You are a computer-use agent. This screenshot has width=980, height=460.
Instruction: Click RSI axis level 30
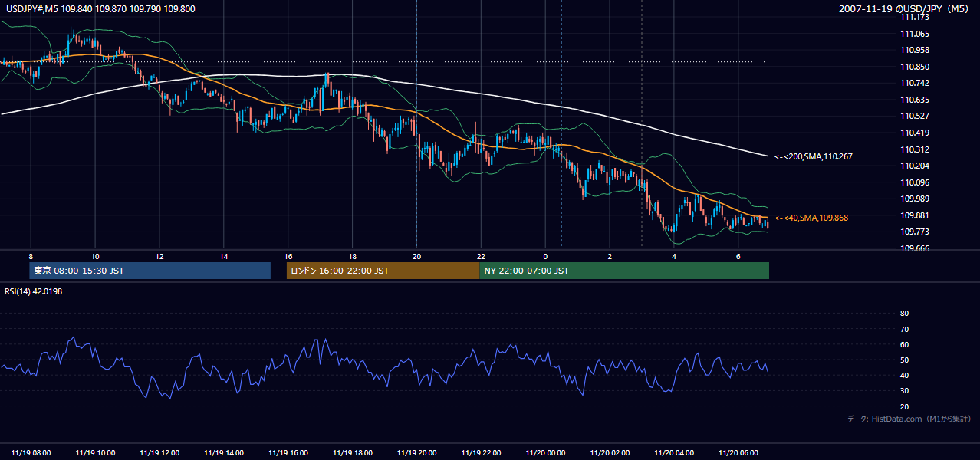pyautogui.click(x=904, y=391)
